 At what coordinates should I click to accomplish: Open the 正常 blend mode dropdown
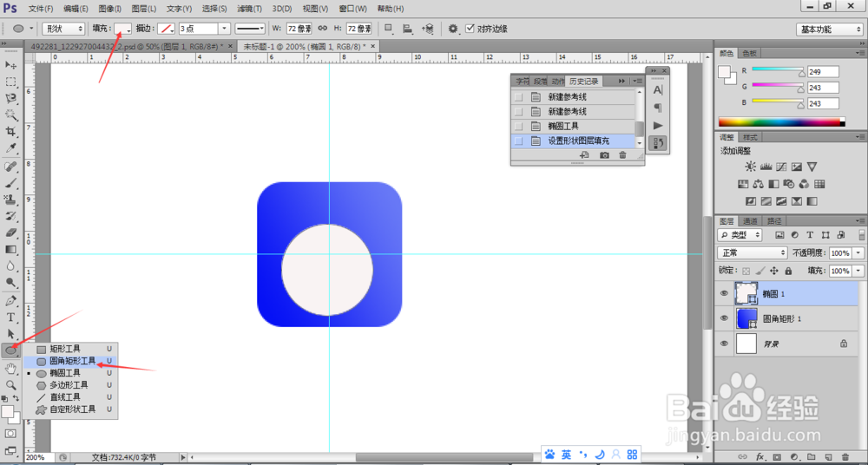pos(753,253)
